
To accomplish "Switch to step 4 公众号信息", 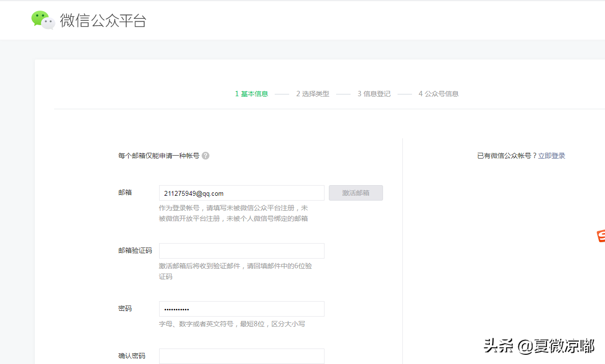I will click(x=438, y=93).
